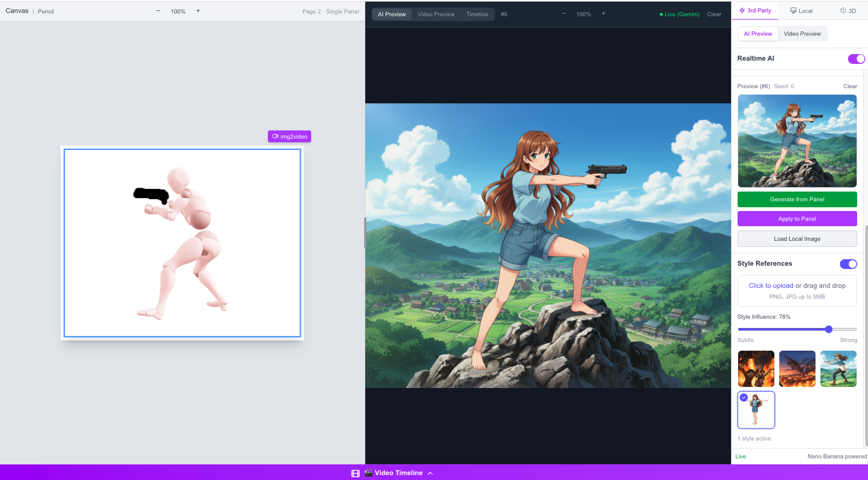This screenshot has height=480, width=868.
Task: Zoom in canvas with plus icon
Action: [x=198, y=11]
